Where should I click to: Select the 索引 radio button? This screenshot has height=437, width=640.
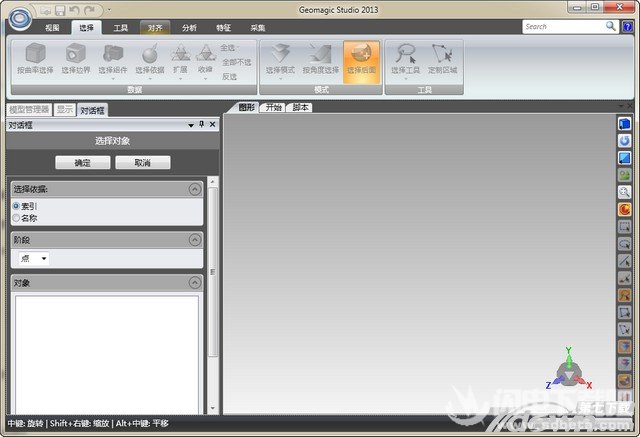tap(16, 206)
